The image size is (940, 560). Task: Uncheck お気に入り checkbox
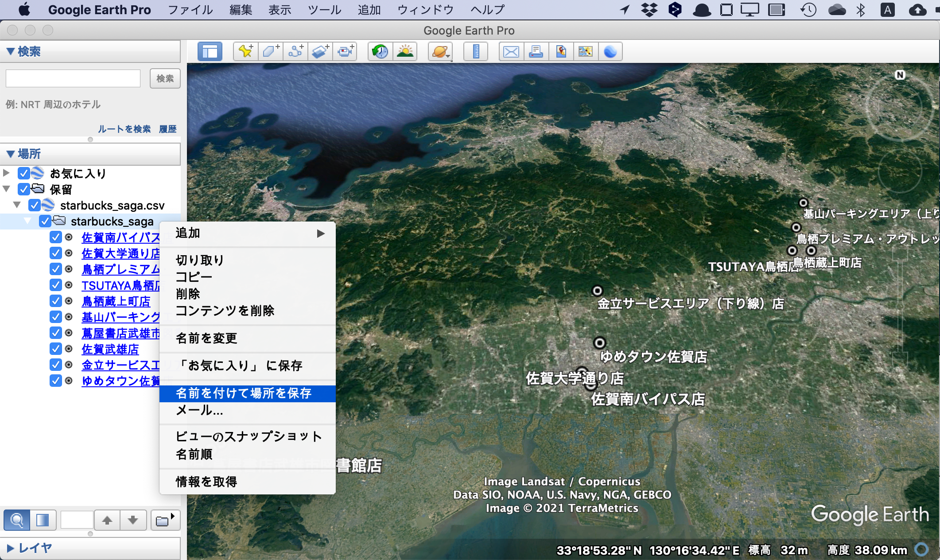click(x=24, y=173)
